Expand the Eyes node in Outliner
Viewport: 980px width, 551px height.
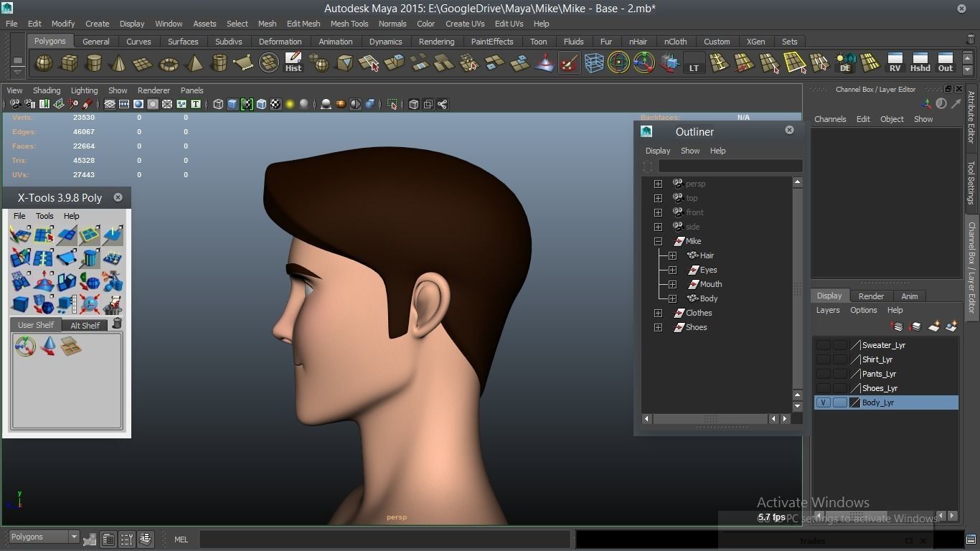[672, 270]
